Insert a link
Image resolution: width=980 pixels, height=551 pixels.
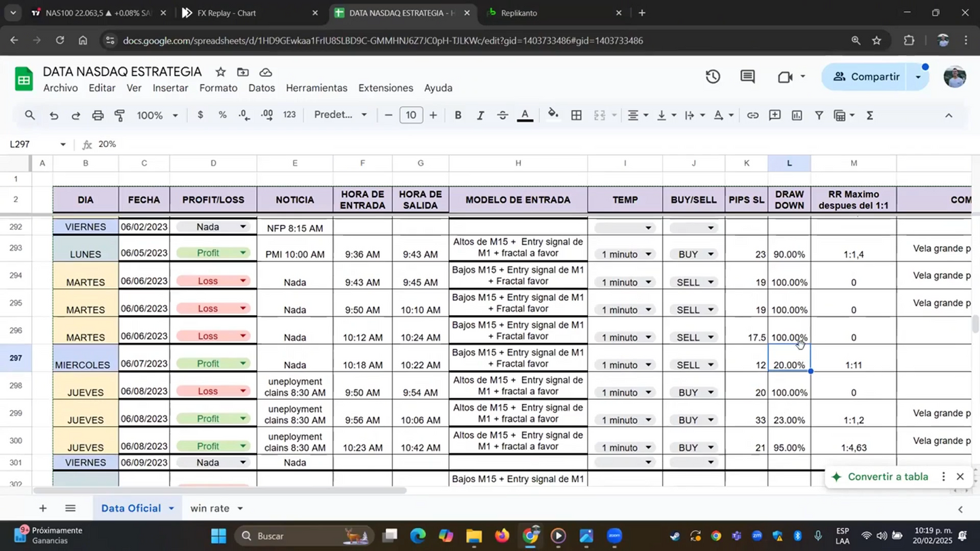(x=751, y=115)
